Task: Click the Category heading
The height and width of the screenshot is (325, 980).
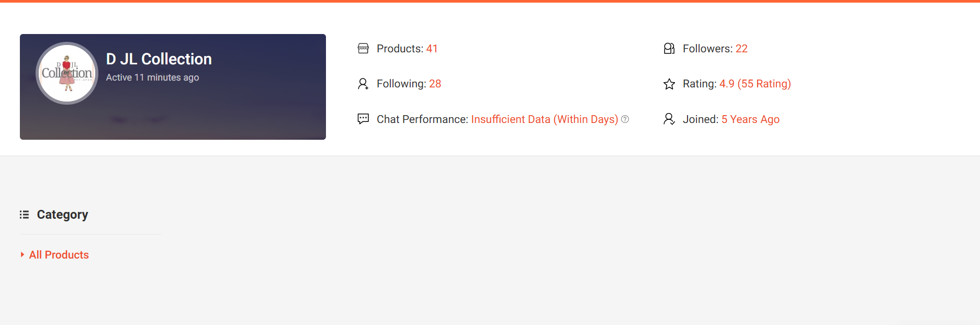Action: click(x=62, y=215)
